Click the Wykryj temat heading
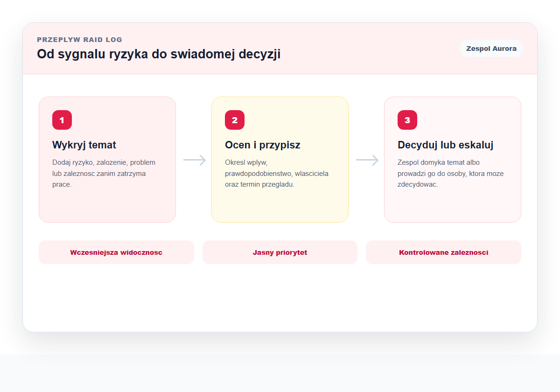 click(84, 145)
